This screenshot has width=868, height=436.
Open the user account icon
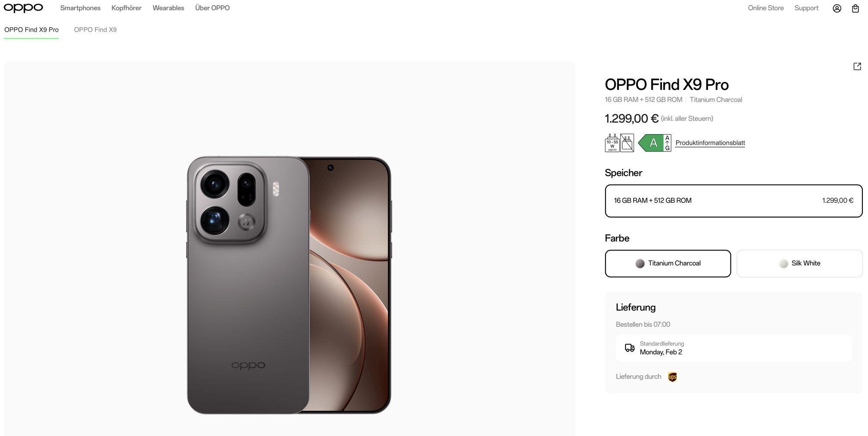(837, 8)
